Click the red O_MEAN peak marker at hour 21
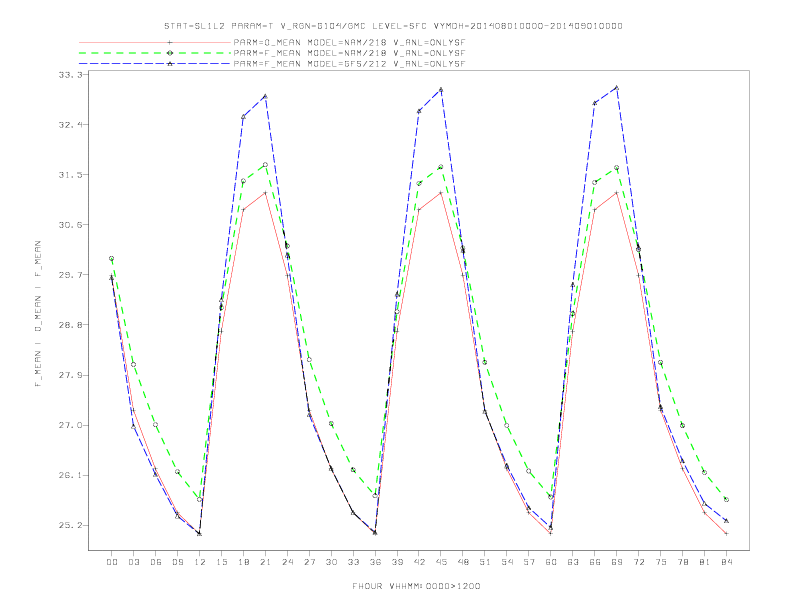The height and width of the screenshot is (612, 792). [x=265, y=192]
